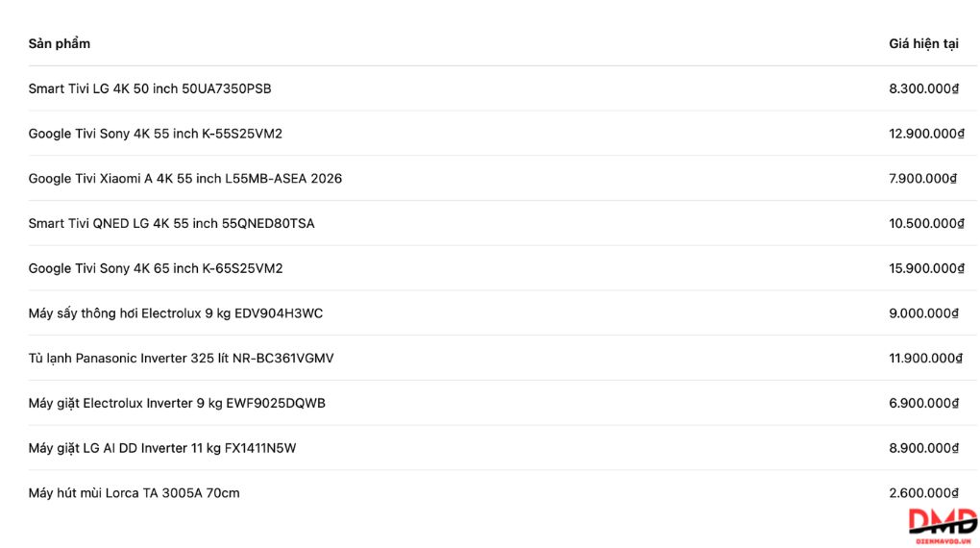
Task: Click the 12.900.000₫ price cell
Action: click(926, 134)
